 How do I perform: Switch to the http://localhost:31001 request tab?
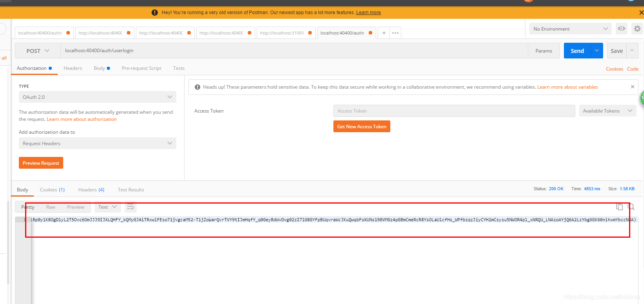(282, 33)
